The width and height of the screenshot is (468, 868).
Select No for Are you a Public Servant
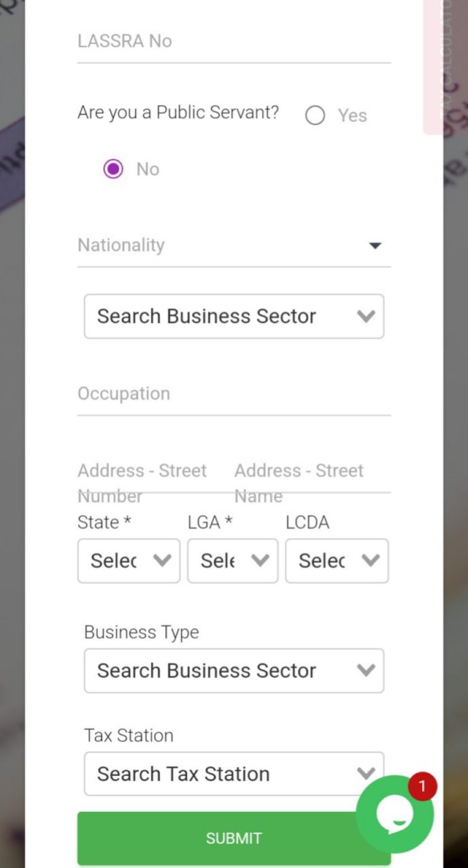point(113,168)
